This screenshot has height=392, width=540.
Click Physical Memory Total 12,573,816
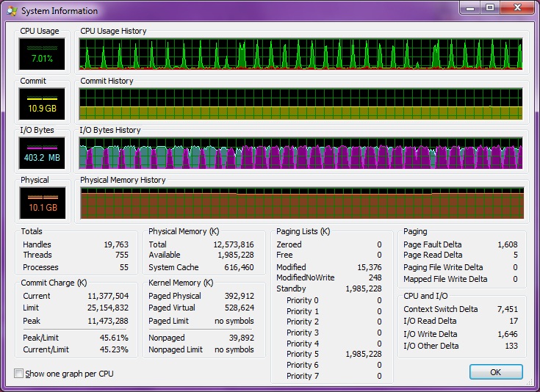tap(234, 244)
